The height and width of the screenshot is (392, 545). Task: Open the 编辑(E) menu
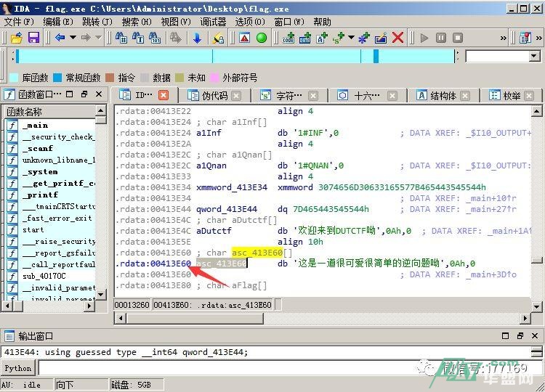[58, 22]
